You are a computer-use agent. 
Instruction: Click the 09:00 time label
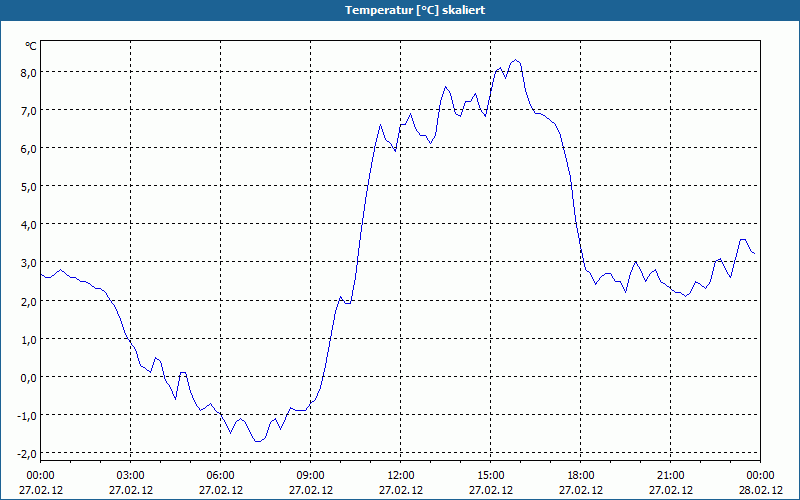coord(311,476)
